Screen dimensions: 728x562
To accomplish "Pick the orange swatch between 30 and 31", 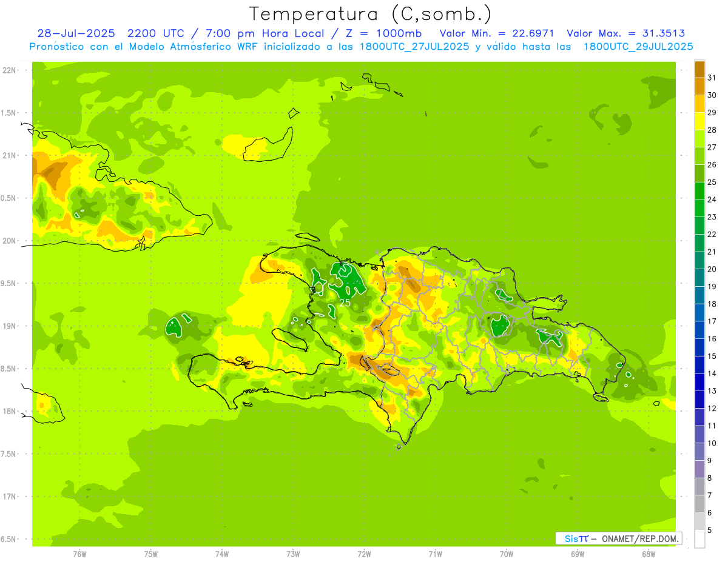I will (699, 86).
